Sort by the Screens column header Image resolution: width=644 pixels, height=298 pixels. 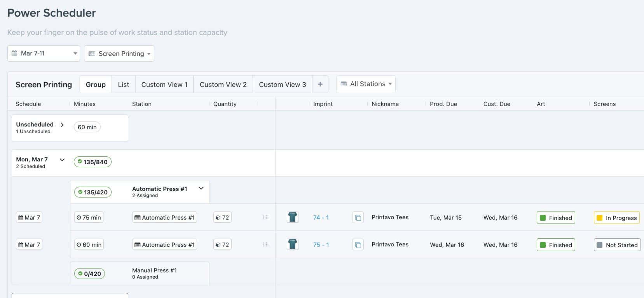coord(604,104)
